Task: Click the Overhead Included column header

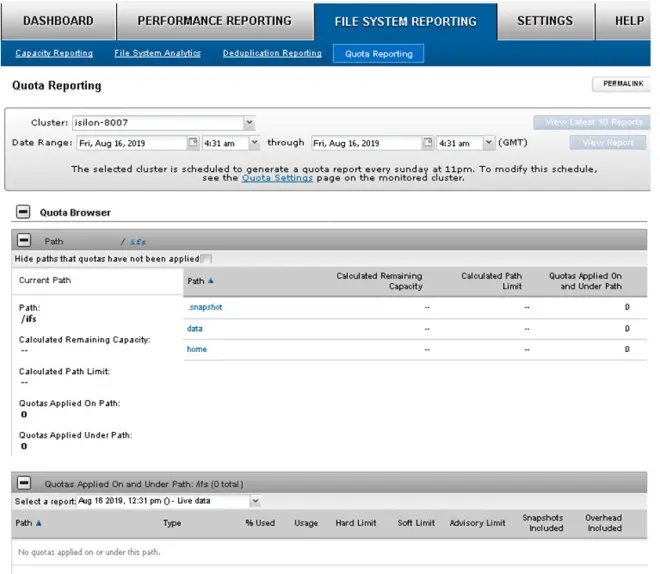Action: 604,523
